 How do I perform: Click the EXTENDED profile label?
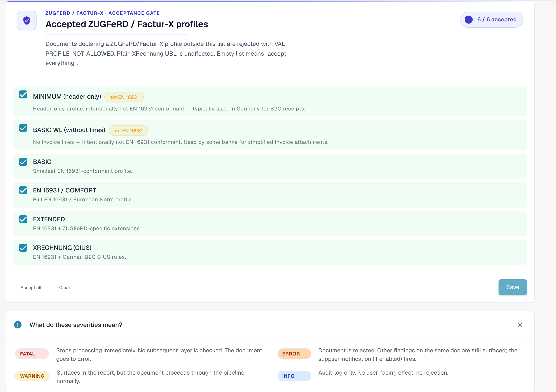click(x=49, y=219)
